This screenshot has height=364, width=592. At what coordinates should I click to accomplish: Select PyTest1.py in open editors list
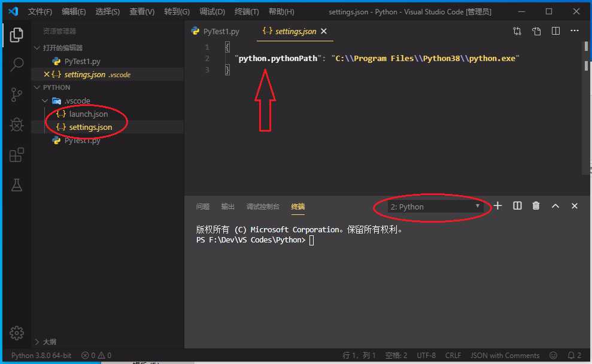tap(83, 61)
